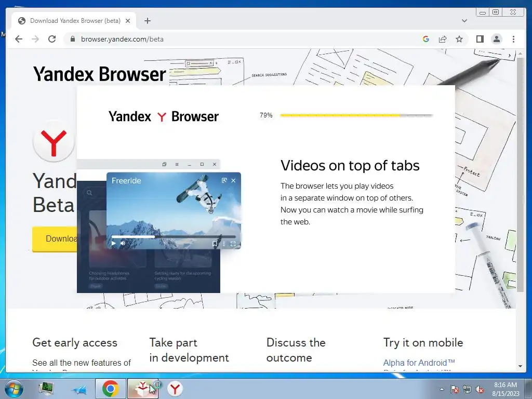The width and height of the screenshot is (532, 399).
Task: Bookmark this page with the star
Action: point(459,39)
